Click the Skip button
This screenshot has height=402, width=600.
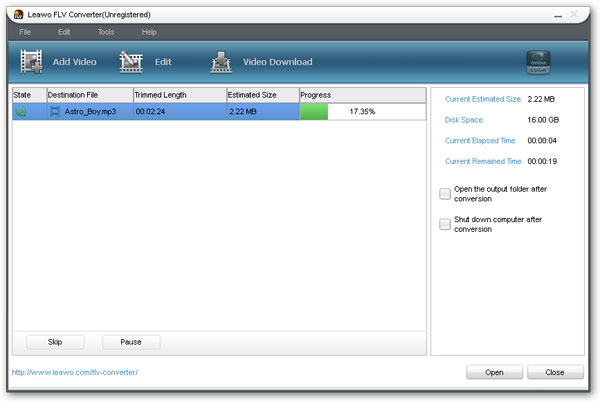coord(55,342)
